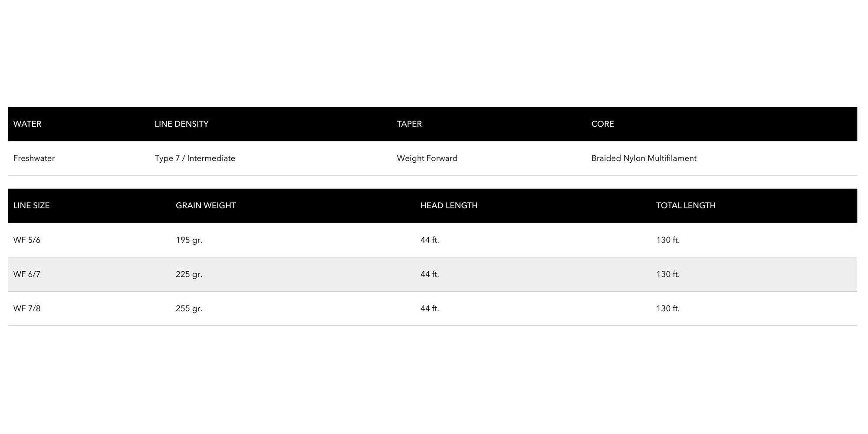Image resolution: width=868 pixels, height=434 pixels.
Task: Click the Type 7 / Intermediate value
Action: [x=195, y=158]
